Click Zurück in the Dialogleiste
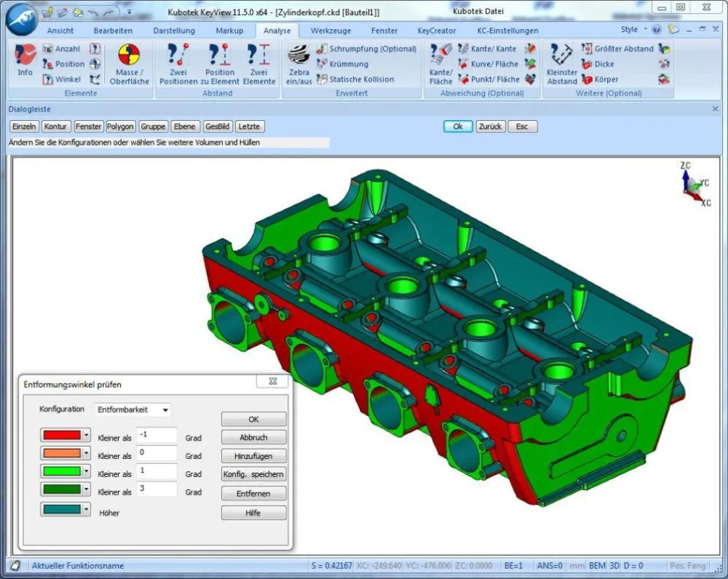Viewport: 728px width, 579px height. 491,126
